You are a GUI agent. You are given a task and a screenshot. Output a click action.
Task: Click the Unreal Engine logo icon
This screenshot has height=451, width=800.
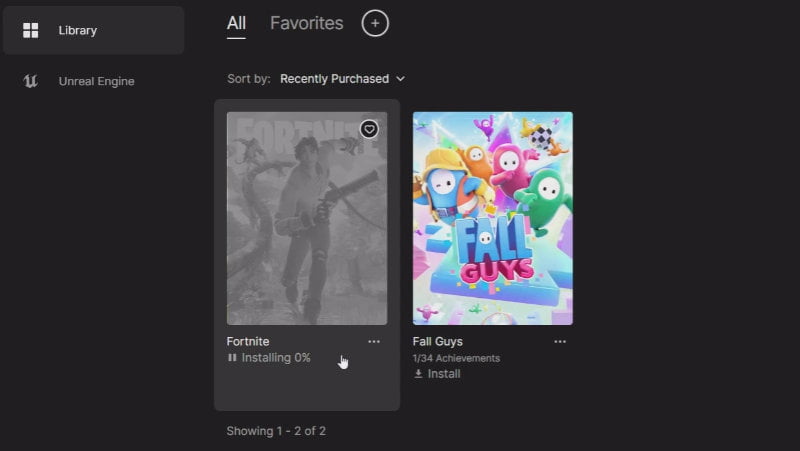coord(31,81)
